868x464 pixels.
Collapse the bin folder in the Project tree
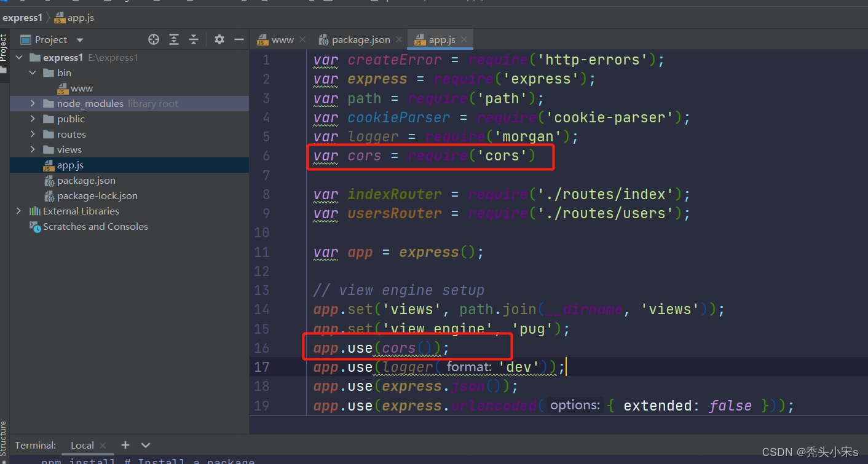[33, 73]
